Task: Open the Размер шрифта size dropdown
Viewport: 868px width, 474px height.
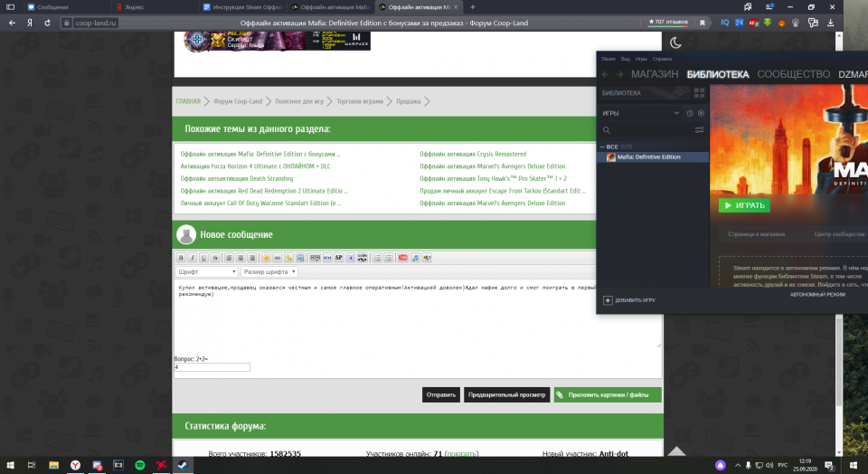Action: (269, 272)
